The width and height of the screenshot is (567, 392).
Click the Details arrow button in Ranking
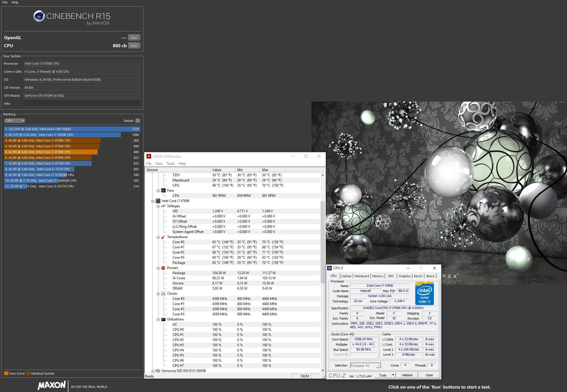tap(138, 121)
